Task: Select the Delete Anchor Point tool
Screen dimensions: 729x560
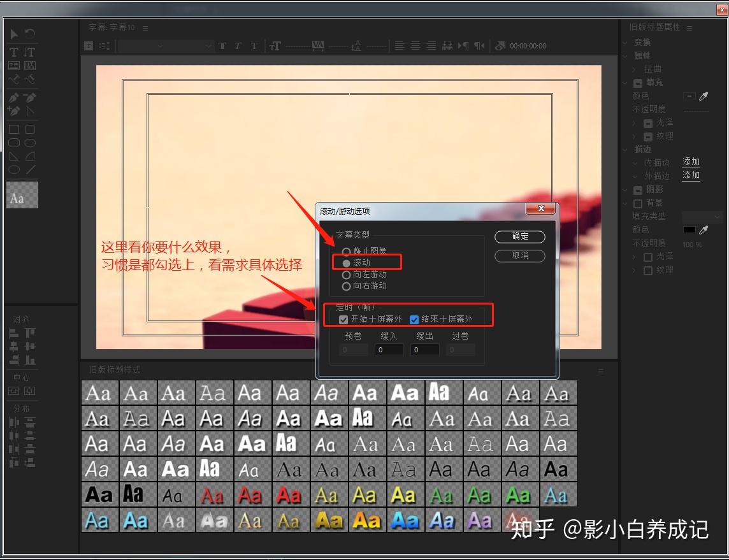Action: click(x=30, y=97)
